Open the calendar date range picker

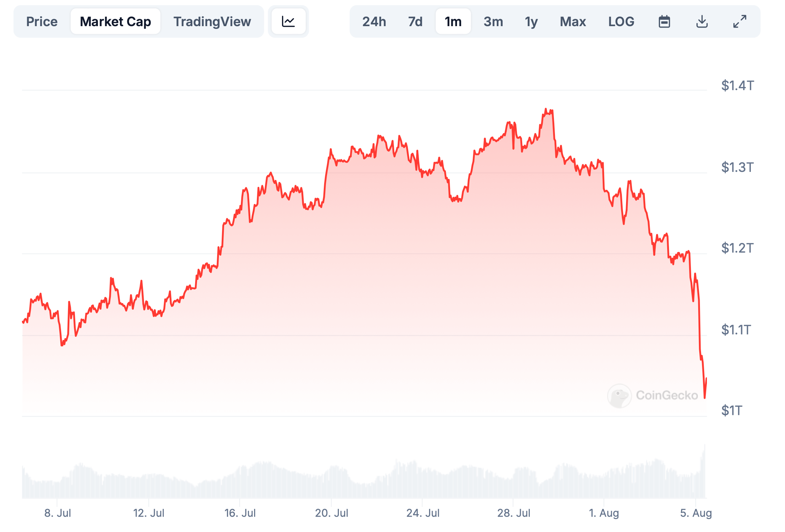(x=664, y=22)
